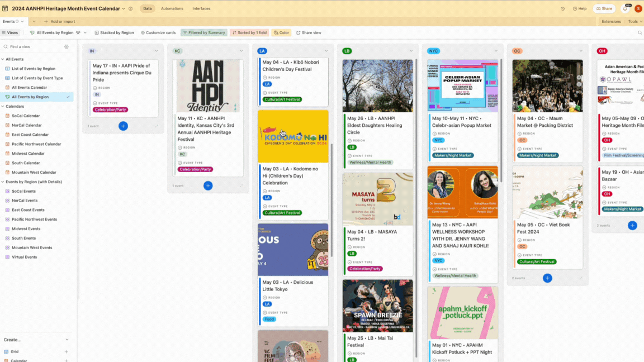This screenshot has height=362, width=644.
Task: Collapse the Calendars section
Action: point(3,106)
